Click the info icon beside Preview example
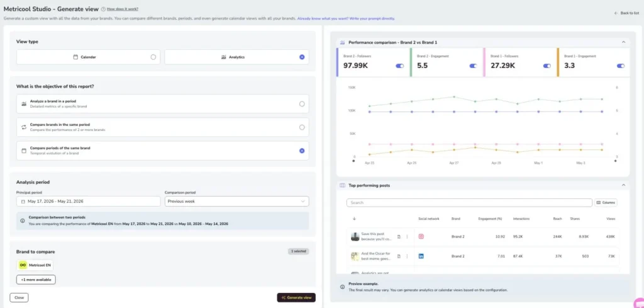 343,287
